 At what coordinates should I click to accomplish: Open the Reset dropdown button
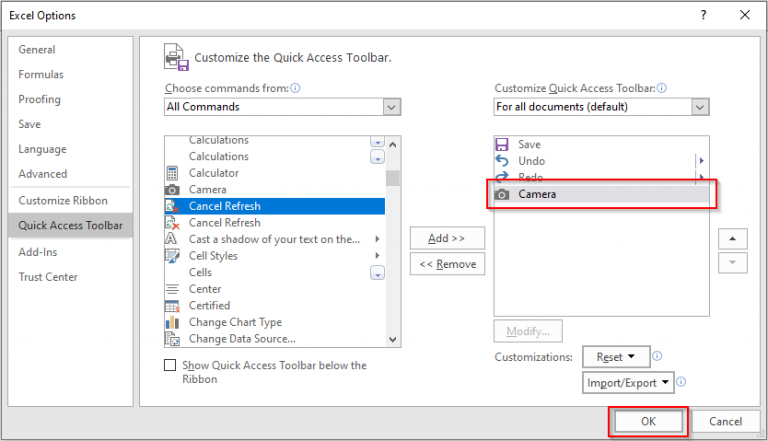pyautogui.click(x=616, y=357)
